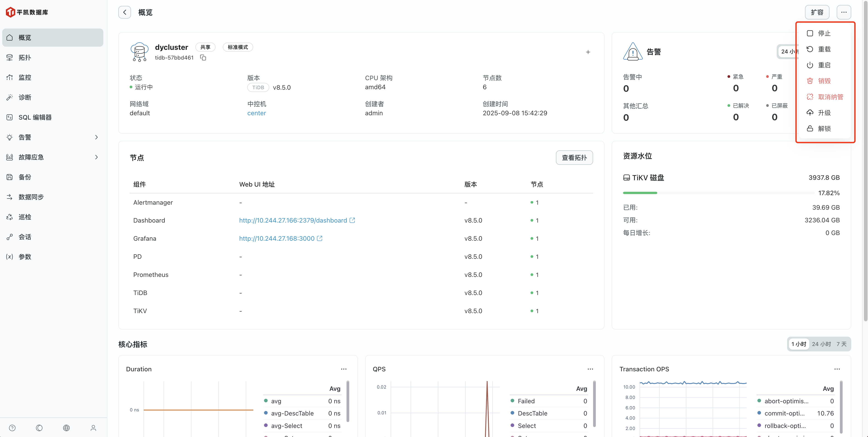Screen dimensions: 868x437
Task: Open the SQL 编辑器 from the sidebar
Action: [x=35, y=117]
